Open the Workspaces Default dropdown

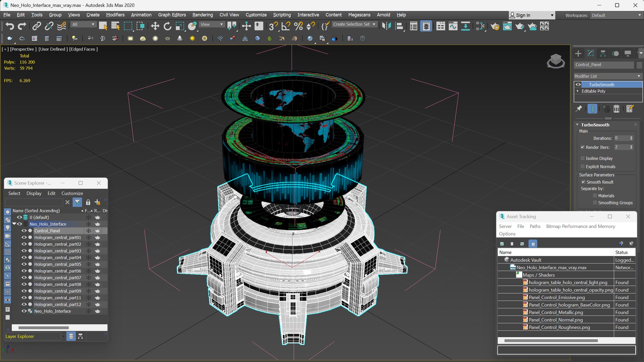click(x=616, y=15)
